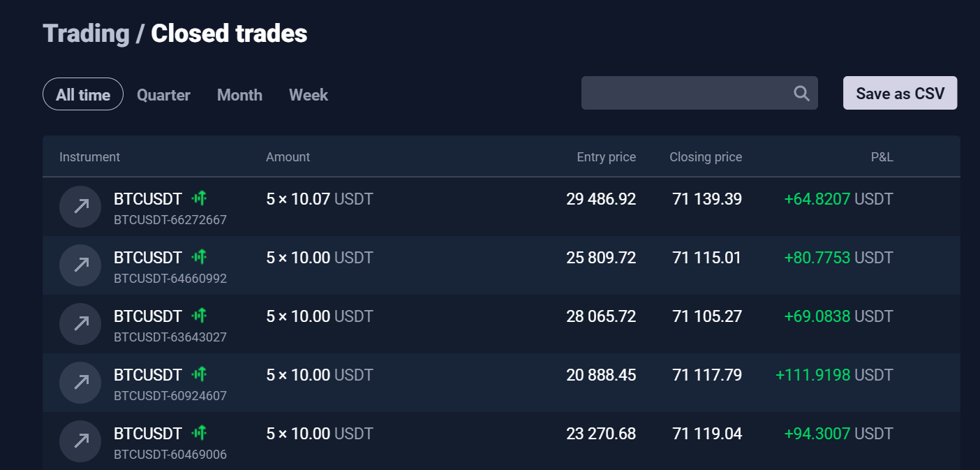The width and height of the screenshot is (980, 470).
Task: Click the Save as CSV button
Action: [900, 93]
